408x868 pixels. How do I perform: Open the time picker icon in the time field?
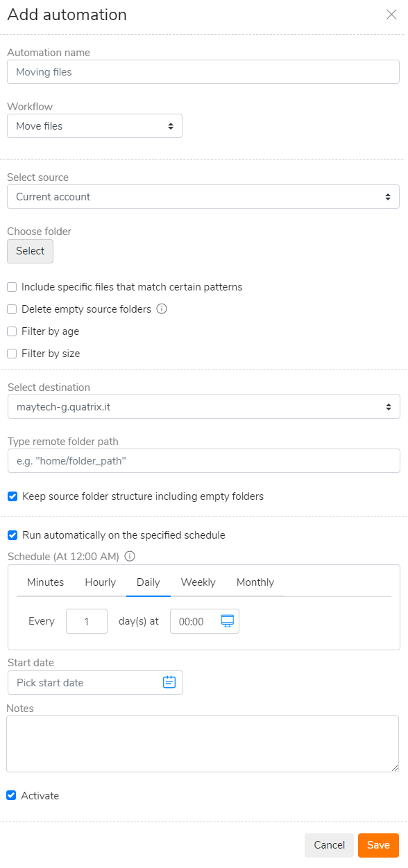pos(228,621)
